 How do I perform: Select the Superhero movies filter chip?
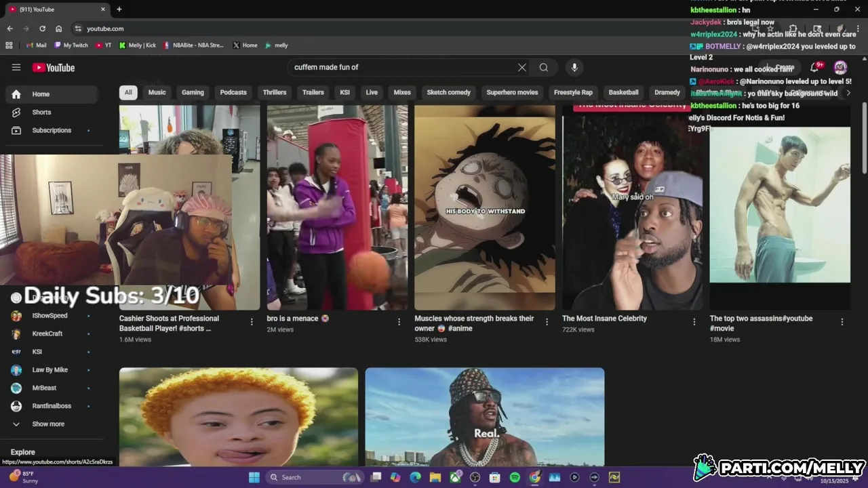click(512, 92)
